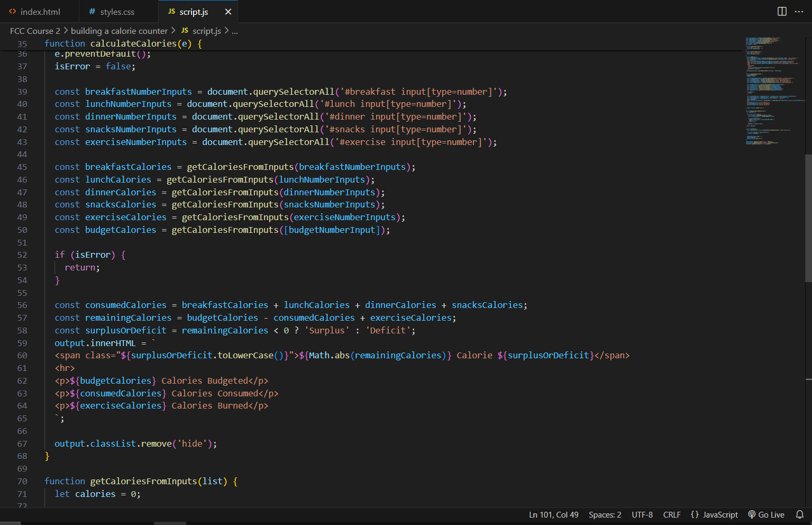Expand the breadcrumb symbol ellipsis
The image size is (812, 525).
[234, 31]
